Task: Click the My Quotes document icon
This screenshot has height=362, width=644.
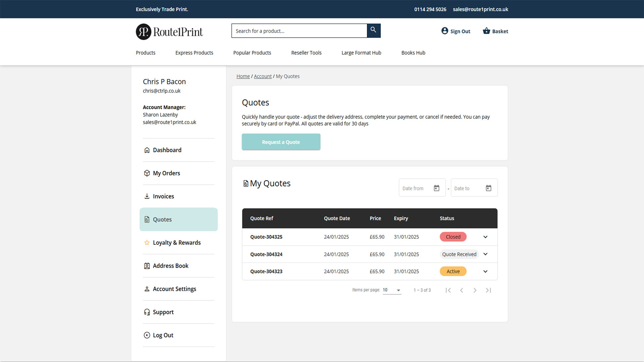Action: click(246, 183)
